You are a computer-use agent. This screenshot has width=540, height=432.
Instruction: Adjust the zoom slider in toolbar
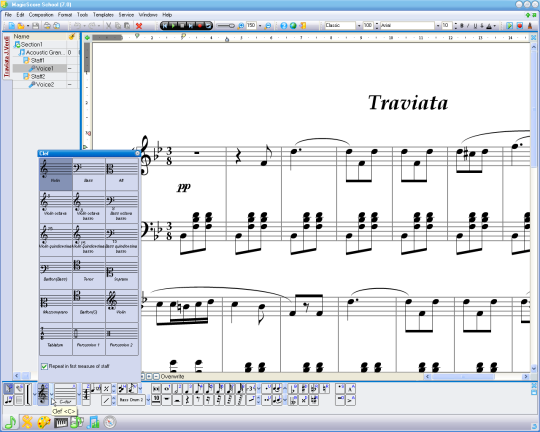(226, 26)
